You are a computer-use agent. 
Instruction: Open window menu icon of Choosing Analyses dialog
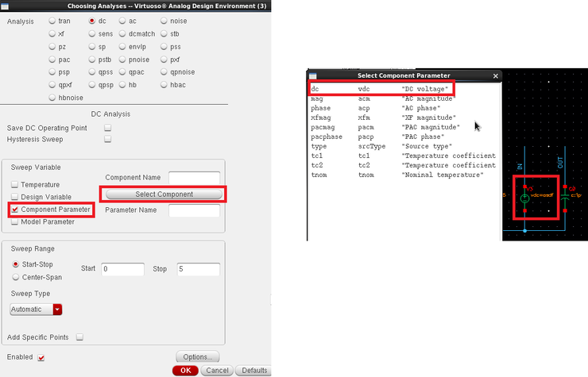coord(6,6)
